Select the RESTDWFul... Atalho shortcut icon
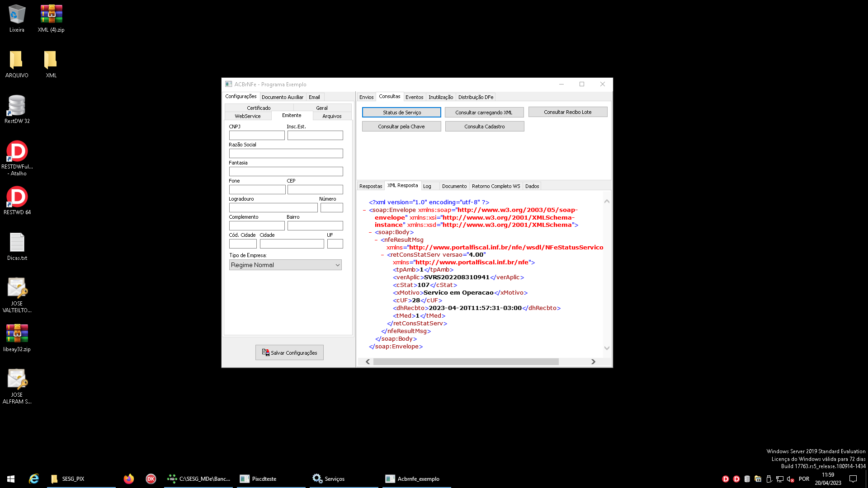The width and height of the screenshot is (868, 488). 17,158
